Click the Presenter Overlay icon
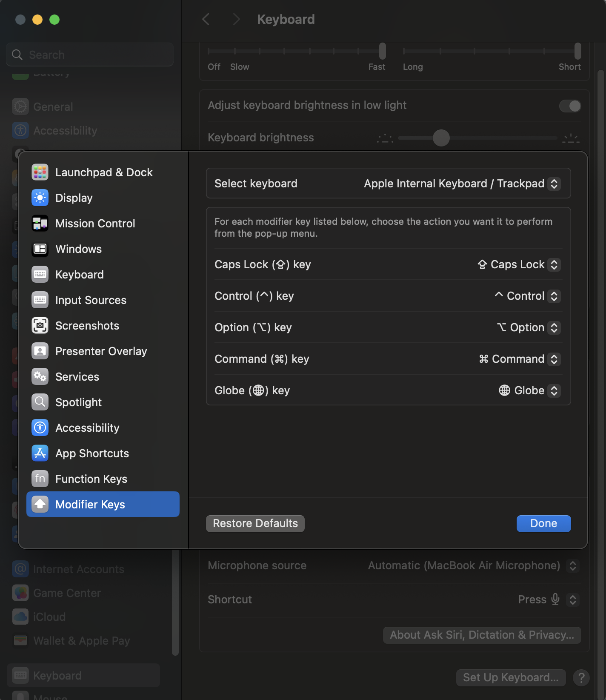The image size is (606, 700). point(40,351)
